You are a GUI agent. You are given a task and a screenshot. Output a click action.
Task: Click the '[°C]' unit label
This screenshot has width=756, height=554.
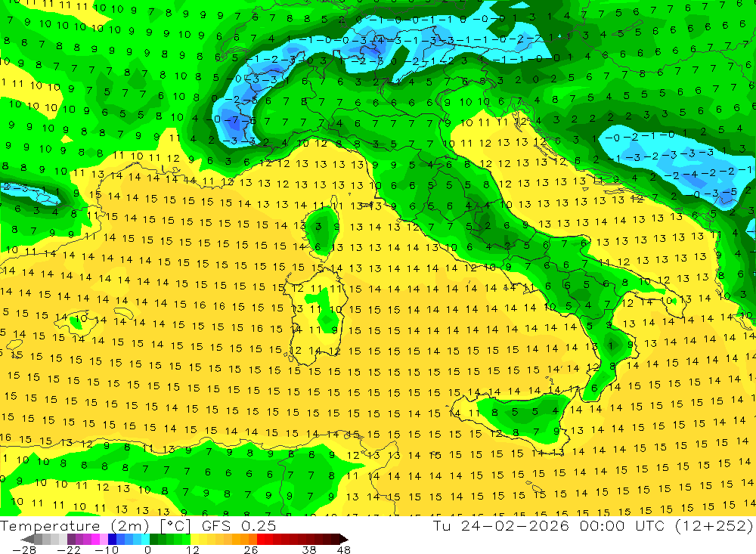[x=175, y=526]
